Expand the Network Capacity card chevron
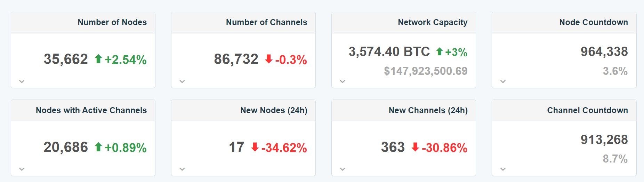The height and width of the screenshot is (182, 644). [x=343, y=81]
